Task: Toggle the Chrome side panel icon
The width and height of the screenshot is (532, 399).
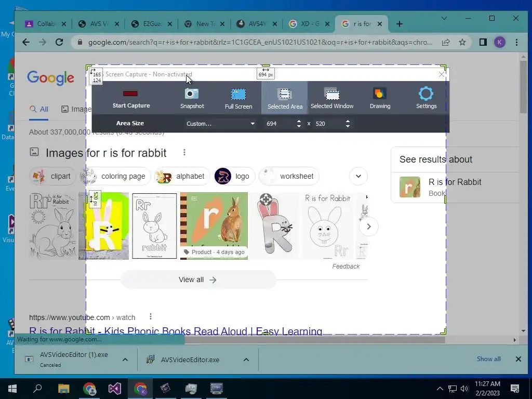Action: [483, 42]
